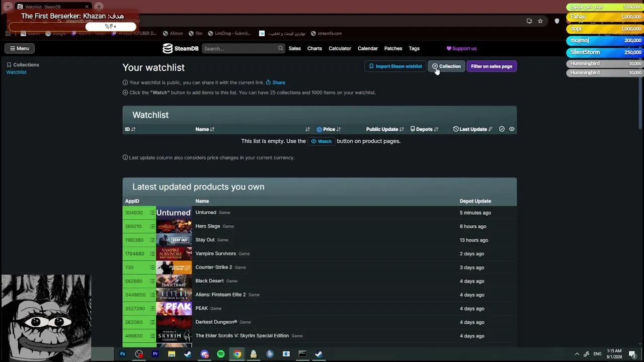Open the Calendar page

(x=368, y=48)
